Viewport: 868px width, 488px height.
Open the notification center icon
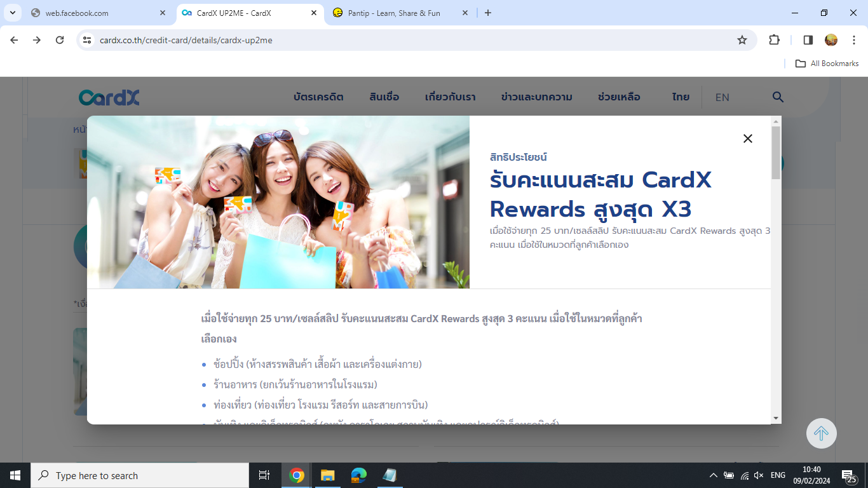850,475
